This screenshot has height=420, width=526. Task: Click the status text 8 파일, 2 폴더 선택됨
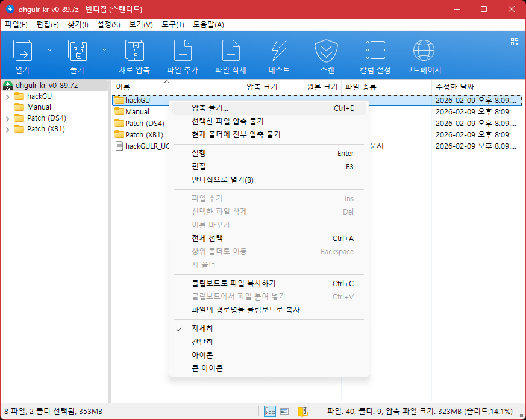(54, 412)
